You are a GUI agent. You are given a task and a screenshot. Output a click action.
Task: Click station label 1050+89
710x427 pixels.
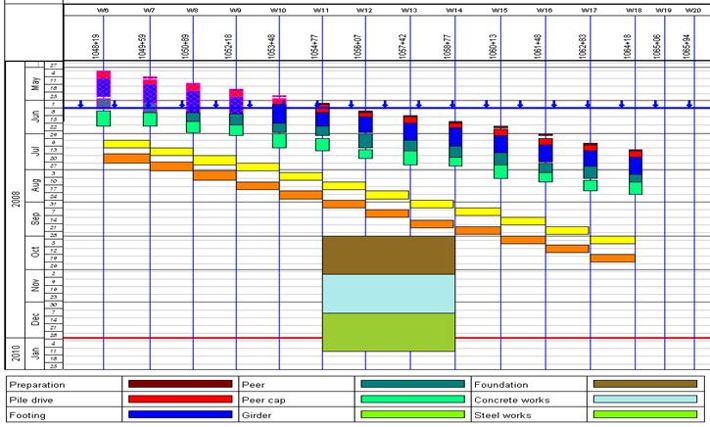tap(185, 46)
